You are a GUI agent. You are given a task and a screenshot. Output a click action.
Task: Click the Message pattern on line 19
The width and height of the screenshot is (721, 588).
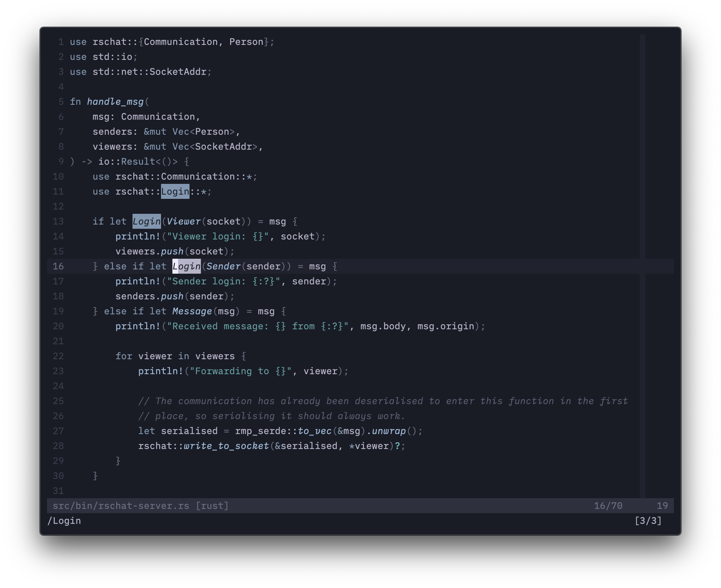192,311
